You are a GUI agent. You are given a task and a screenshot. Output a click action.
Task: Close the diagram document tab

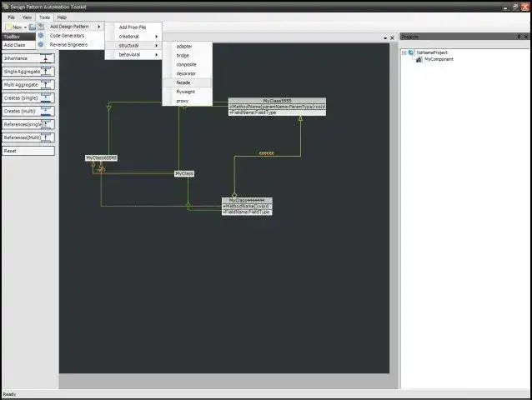pyautogui.click(x=392, y=38)
